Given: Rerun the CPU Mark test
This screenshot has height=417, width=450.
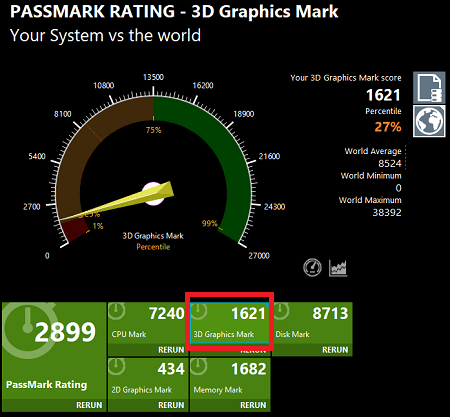Looking at the screenshot, I should 171,350.
